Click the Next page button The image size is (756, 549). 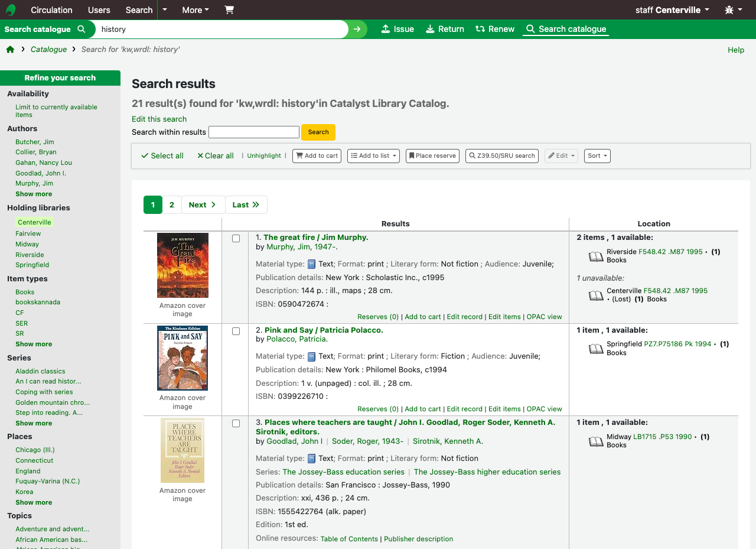coord(203,205)
